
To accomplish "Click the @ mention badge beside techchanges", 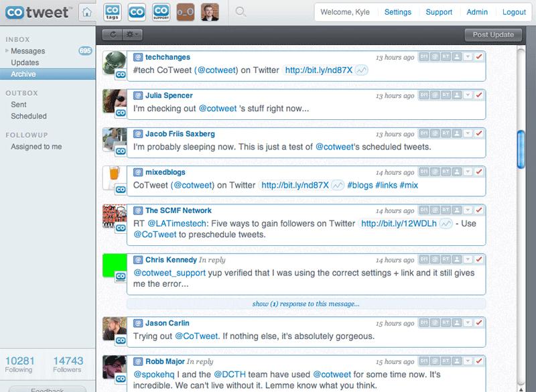I will click(138, 57).
